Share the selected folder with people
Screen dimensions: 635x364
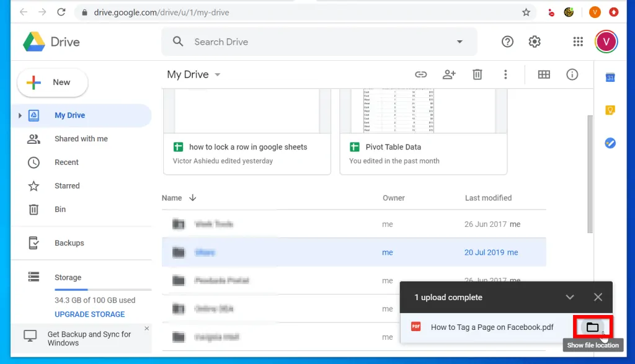point(449,74)
